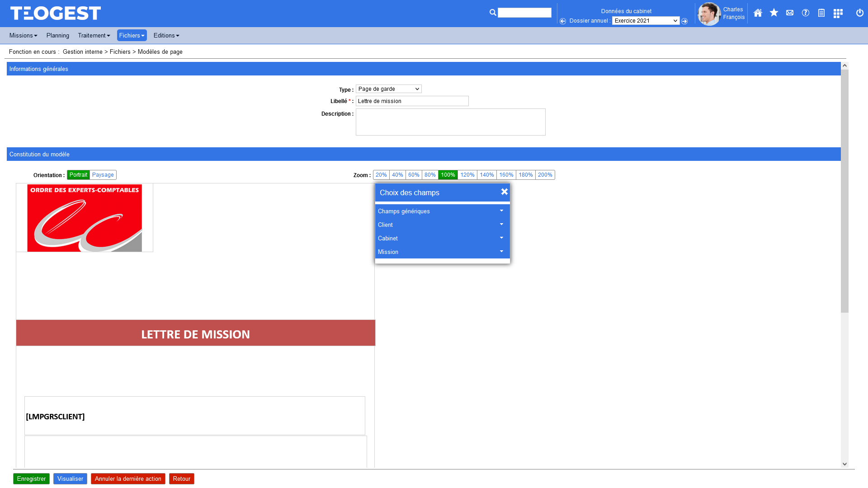Open the Editions menu

[166, 35]
